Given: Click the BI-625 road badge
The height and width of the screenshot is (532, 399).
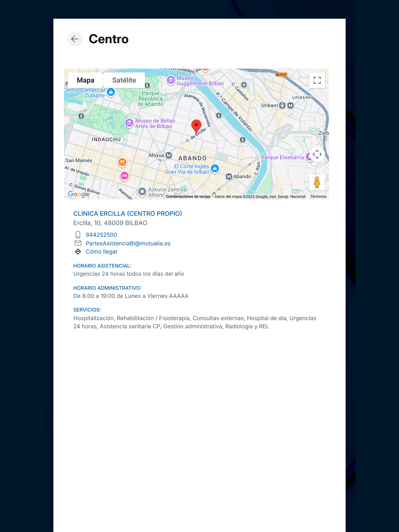Looking at the screenshot, I should click(x=281, y=75).
